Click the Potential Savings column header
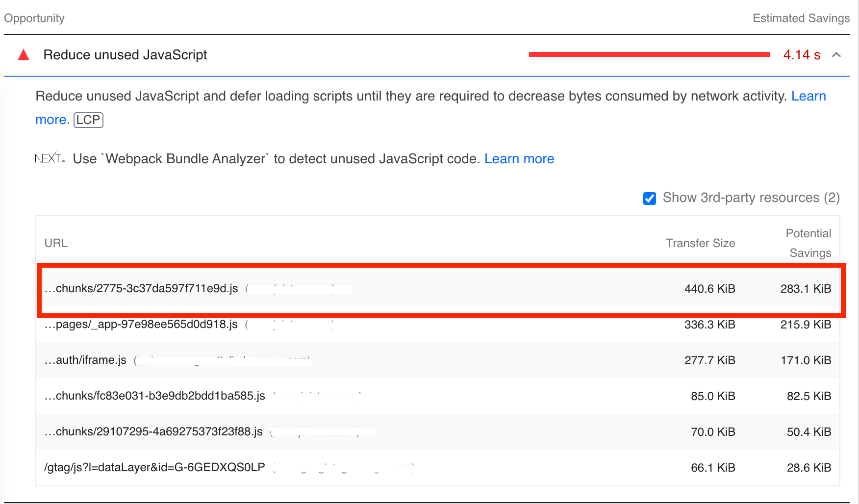 point(809,243)
